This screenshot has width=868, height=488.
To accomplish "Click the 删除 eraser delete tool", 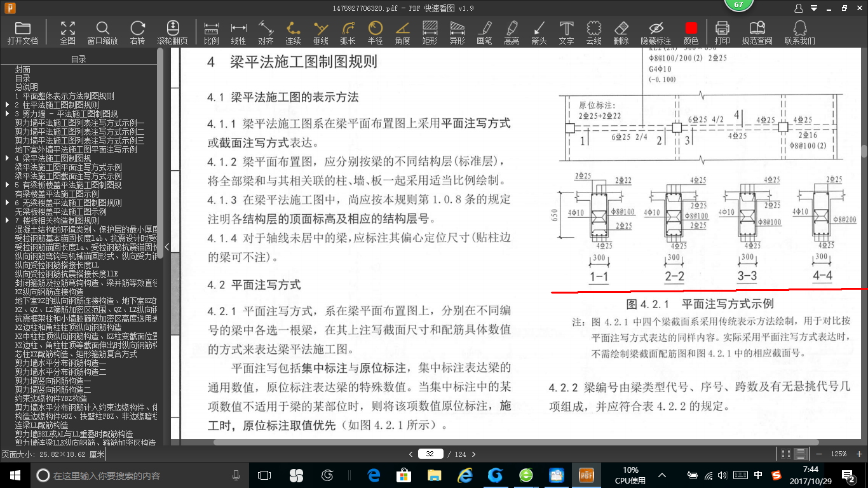I will [x=621, y=32].
